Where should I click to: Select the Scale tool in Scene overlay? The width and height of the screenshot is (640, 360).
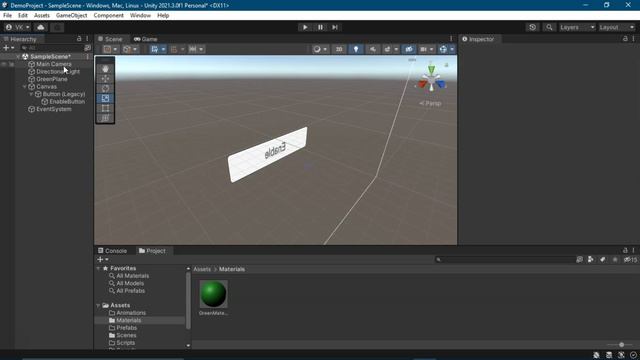pyautogui.click(x=105, y=98)
